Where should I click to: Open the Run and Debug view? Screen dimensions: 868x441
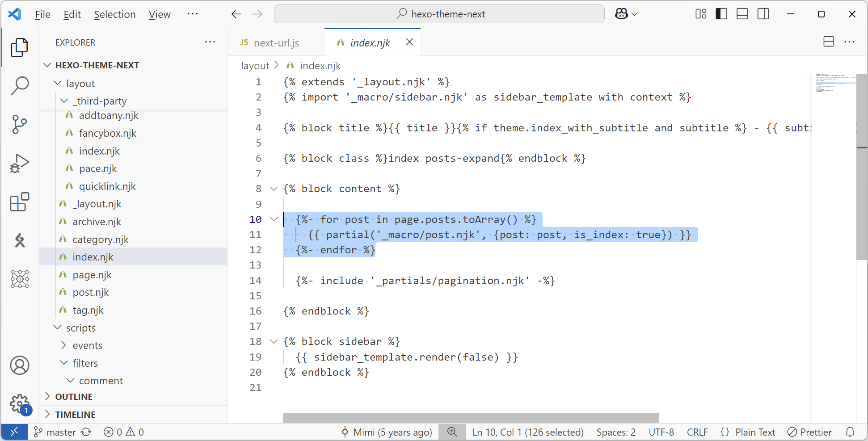[20, 163]
